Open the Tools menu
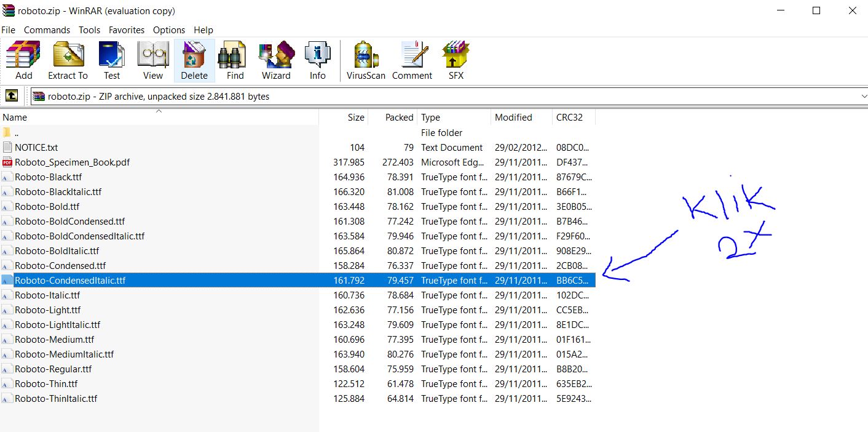868x432 pixels. coord(89,30)
